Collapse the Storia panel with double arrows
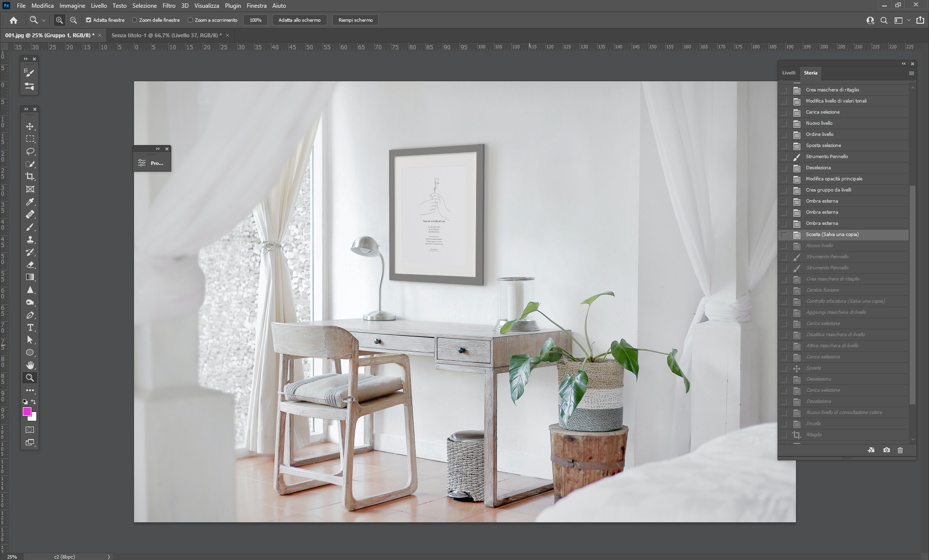The width and height of the screenshot is (929, 560). pyautogui.click(x=903, y=64)
